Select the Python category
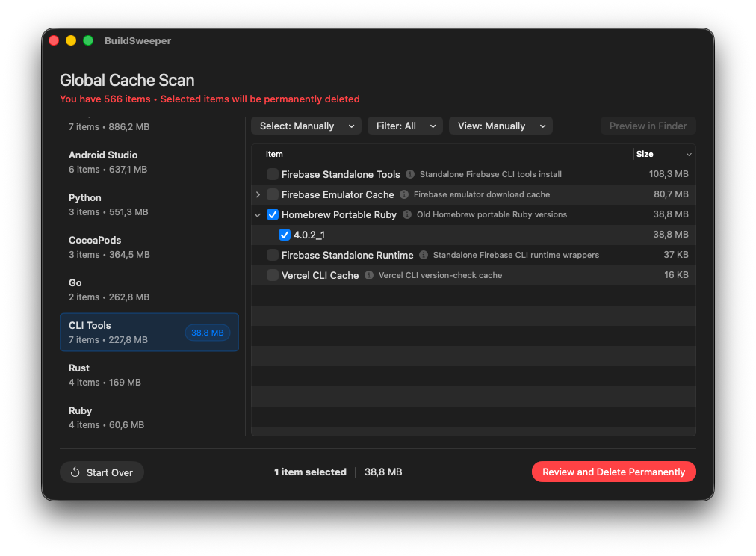Screen dimensions: 756x556 click(149, 205)
